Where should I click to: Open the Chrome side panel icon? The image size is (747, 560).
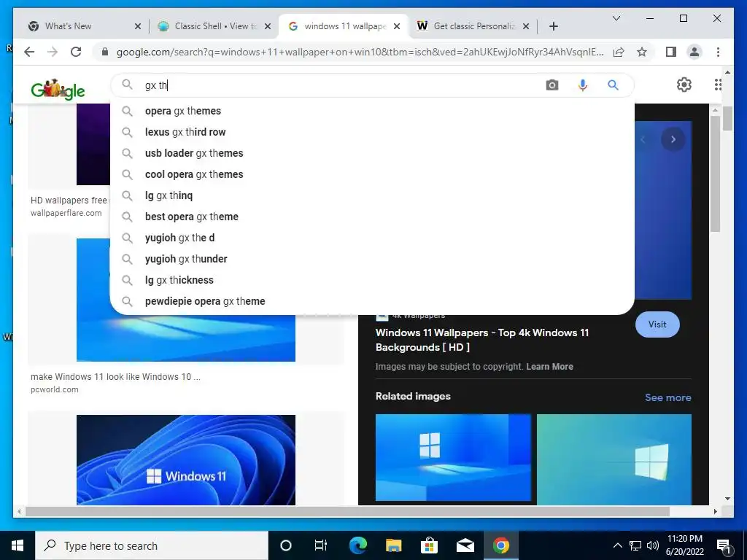(x=671, y=52)
